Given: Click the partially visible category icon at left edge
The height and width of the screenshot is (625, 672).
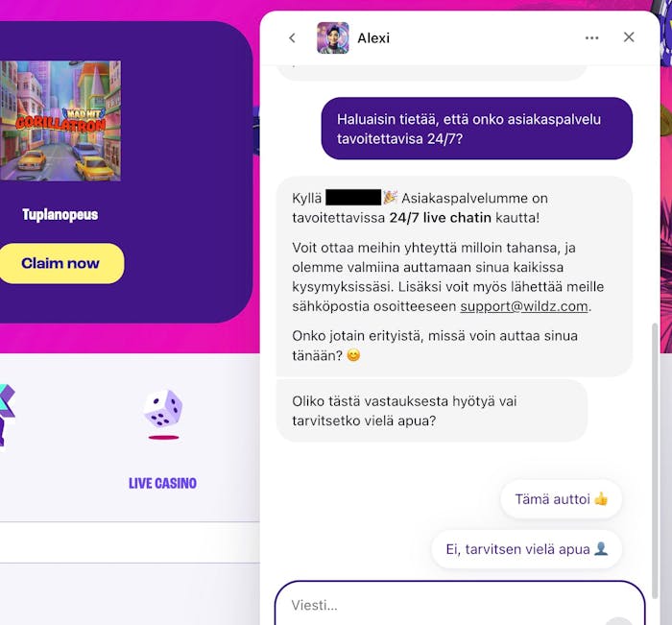Looking at the screenshot, I should point(7,416).
